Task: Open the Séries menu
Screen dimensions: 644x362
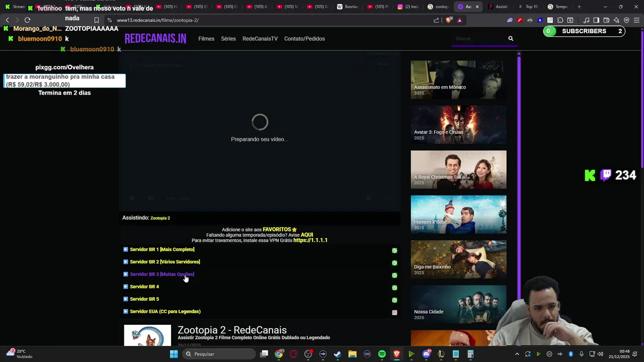Action: pos(228,39)
